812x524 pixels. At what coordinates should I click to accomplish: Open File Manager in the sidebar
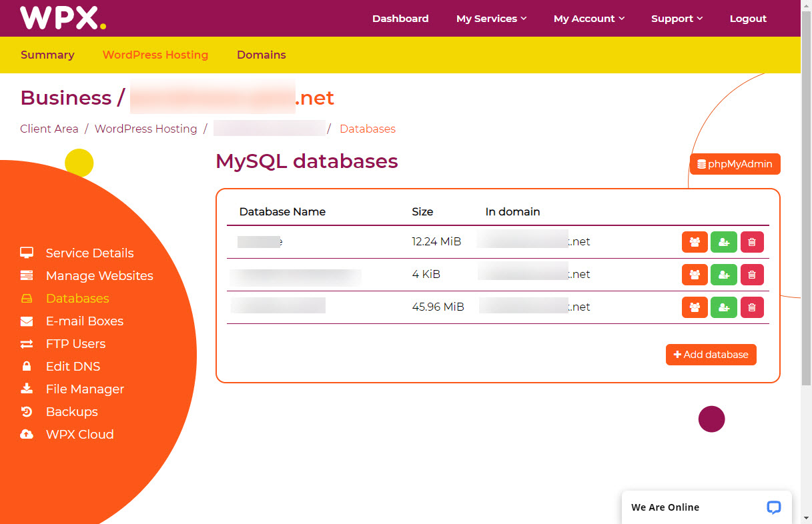pyautogui.click(x=85, y=389)
